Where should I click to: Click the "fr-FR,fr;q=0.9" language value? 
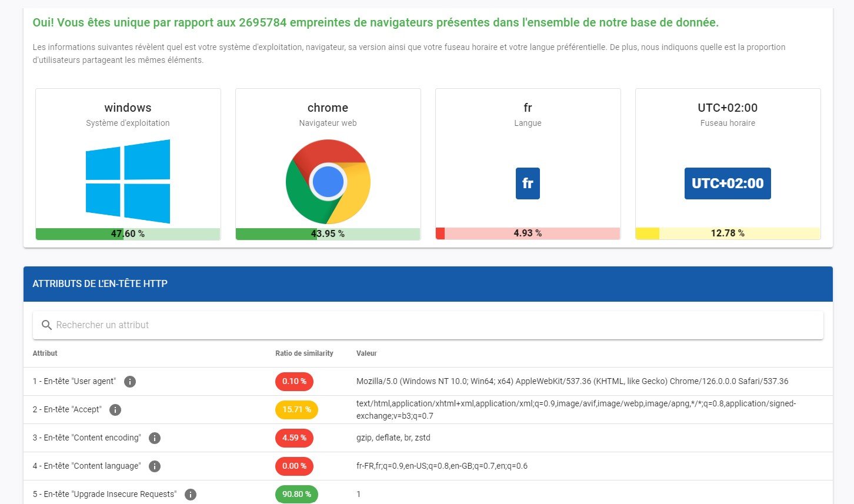pos(442,466)
